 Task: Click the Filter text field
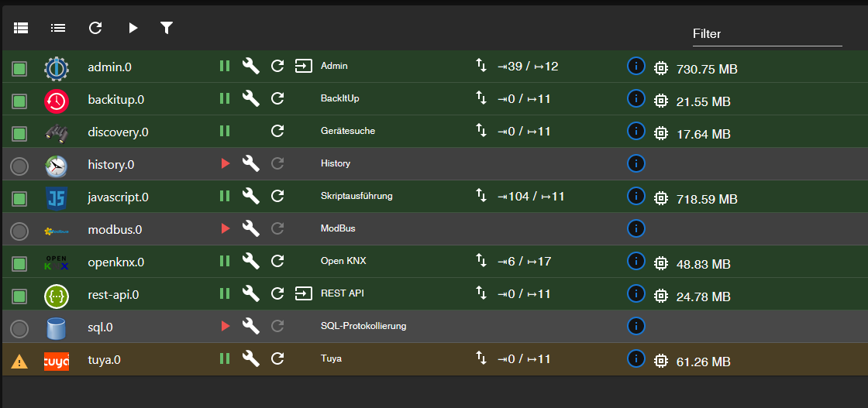tap(766, 34)
